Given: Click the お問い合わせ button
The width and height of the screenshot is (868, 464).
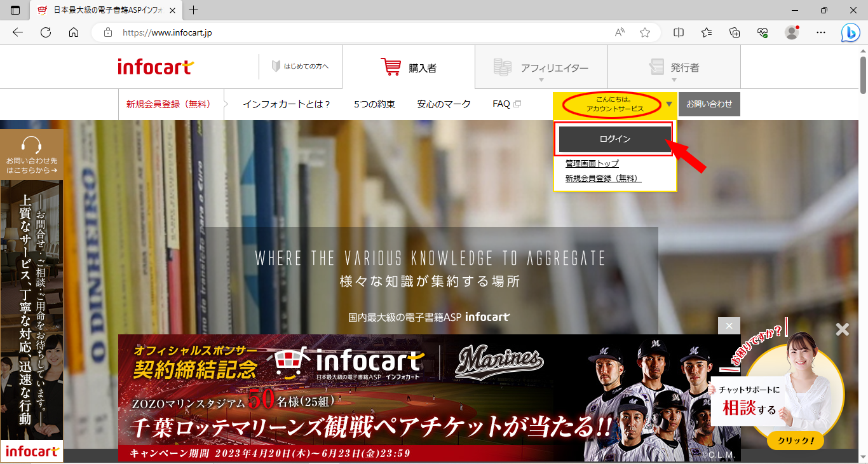Looking at the screenshot, I should coord(709,104).
